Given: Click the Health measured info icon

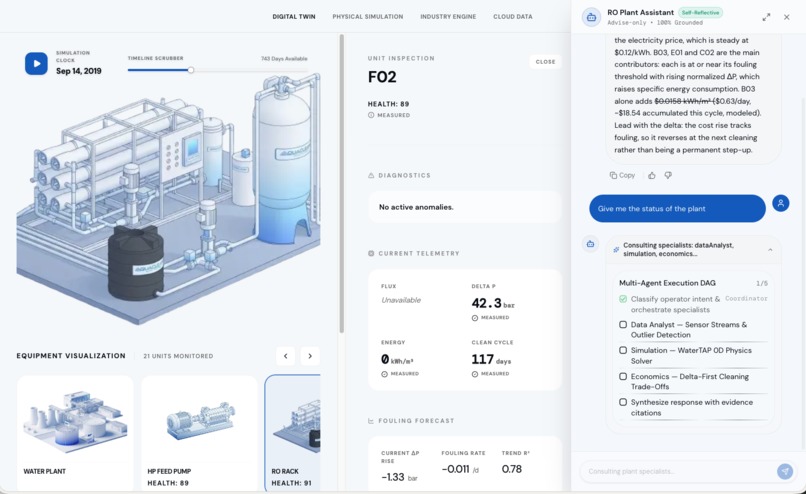Looking at the screenshot, I should click(x=371, y=115).
